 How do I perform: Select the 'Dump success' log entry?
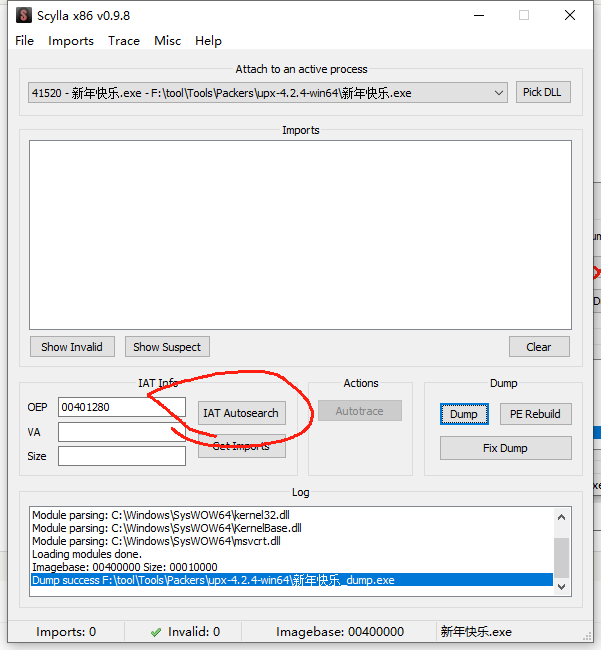click(x=292, y=580)
